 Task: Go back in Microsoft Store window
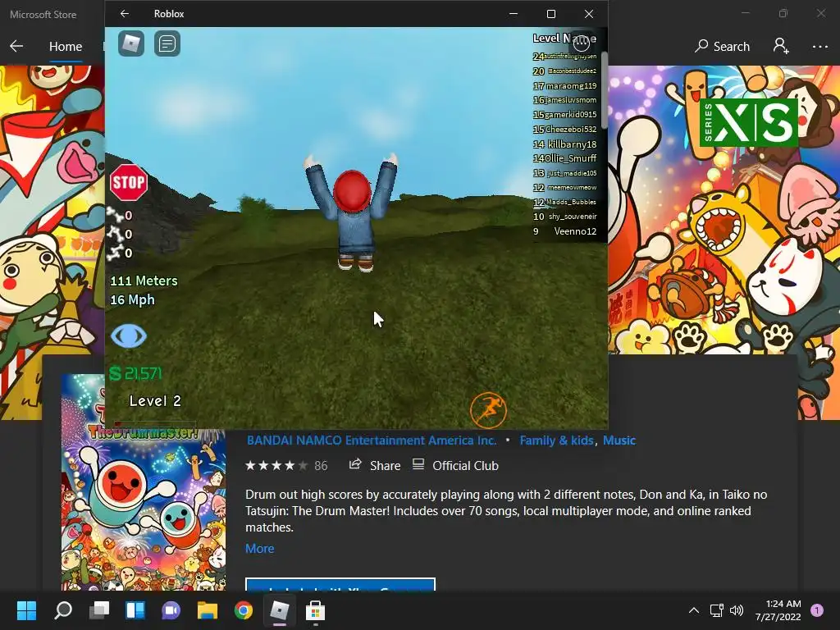[x=16, y=46]
